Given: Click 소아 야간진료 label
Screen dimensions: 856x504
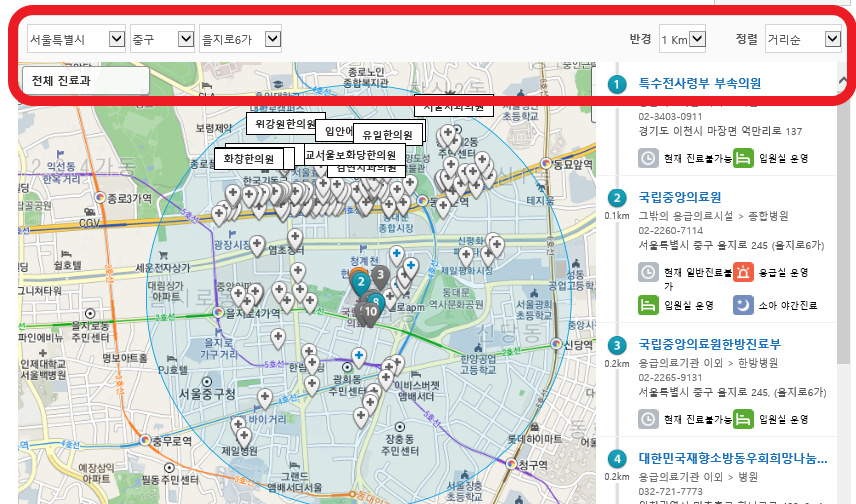Looking at the screenshot, I should pyautogui.click(x=788, y=305).
